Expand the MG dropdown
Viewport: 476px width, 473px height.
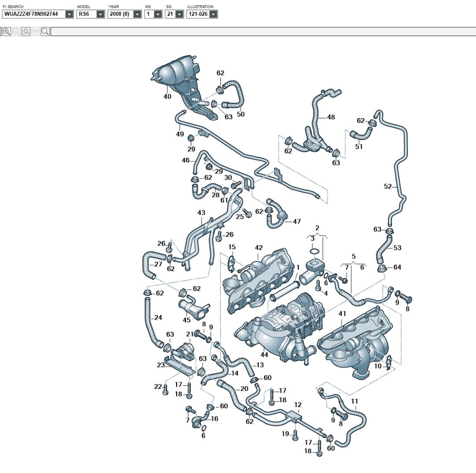click(158, 14)
